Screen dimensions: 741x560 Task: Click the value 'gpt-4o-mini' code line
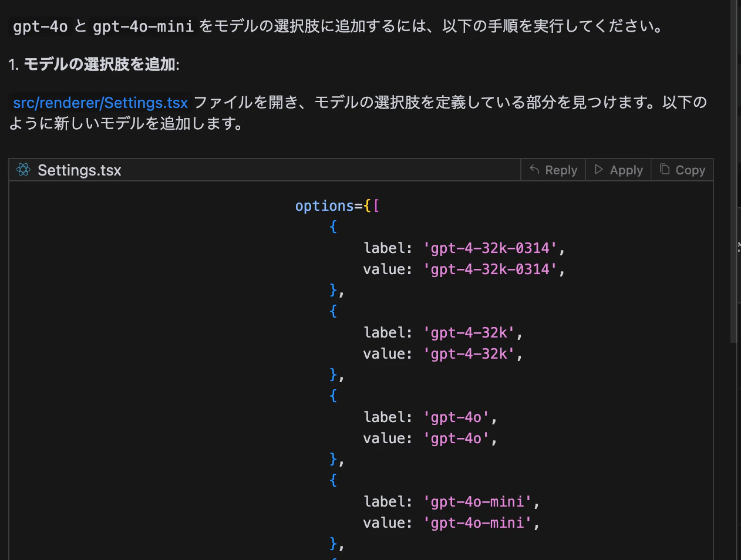tap(451, 523)
